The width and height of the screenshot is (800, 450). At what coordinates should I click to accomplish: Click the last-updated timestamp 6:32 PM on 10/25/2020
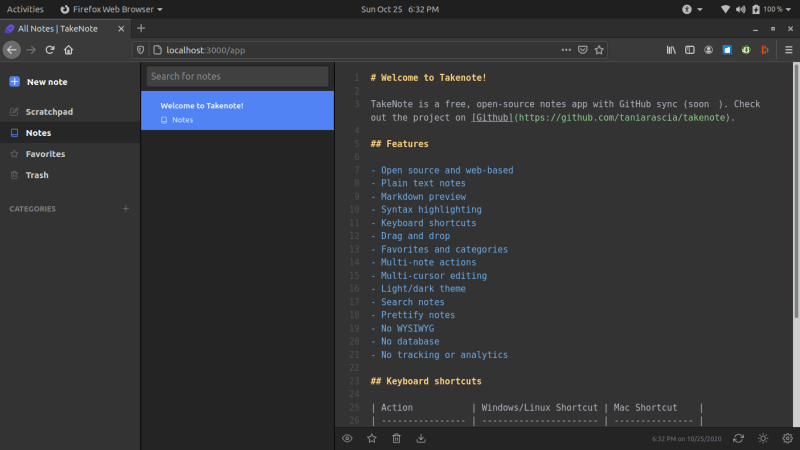pyautogui.click(x=686, y=439)
